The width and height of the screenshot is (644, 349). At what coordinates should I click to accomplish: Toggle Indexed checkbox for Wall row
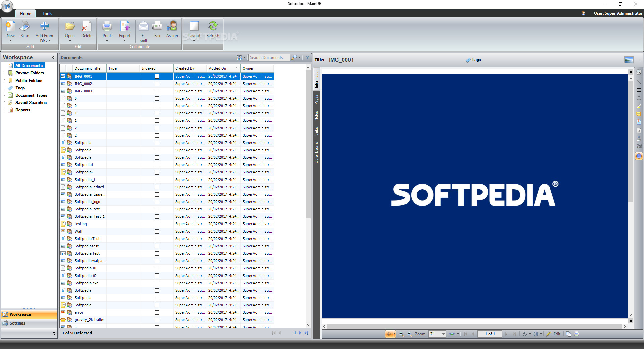click(157, 232)
